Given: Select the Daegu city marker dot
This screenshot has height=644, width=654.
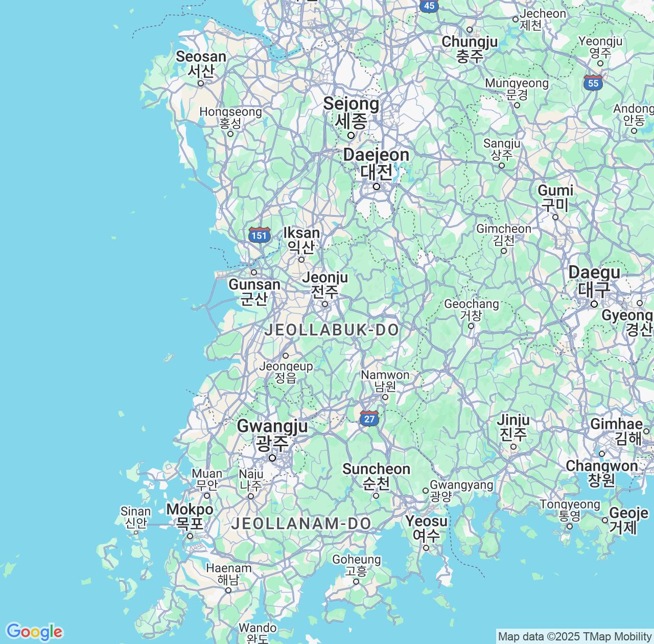Looking at the screenshot, I should [594, 304].
